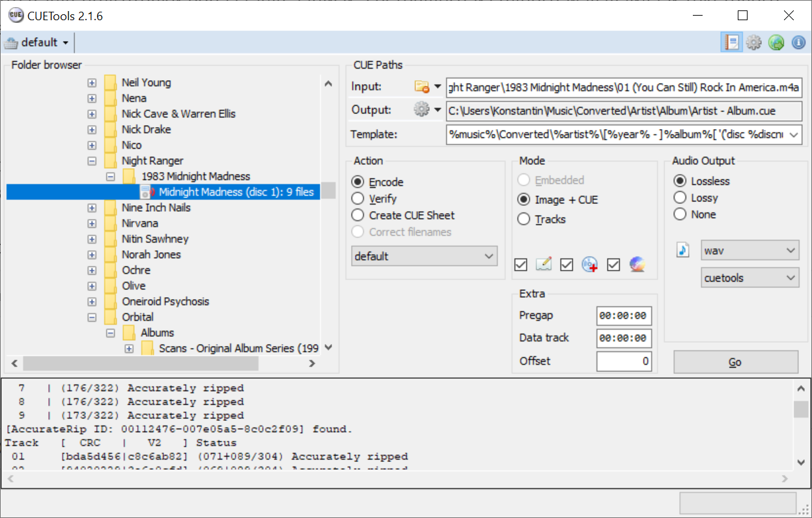Click the log pane scroll-down arrow

pos(802,461)
